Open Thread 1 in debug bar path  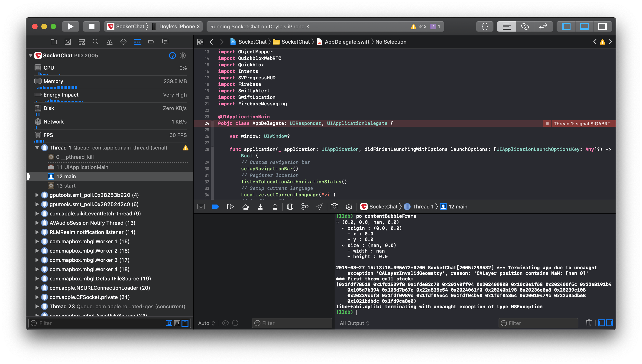[x=418, y=207]
